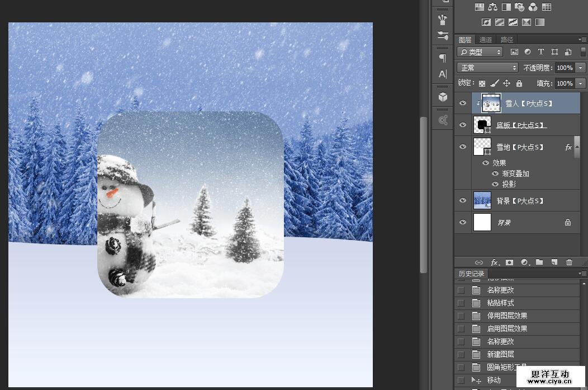Image resolution: width=588 pixels, height=390 pixels.
Task: Click the 背景【P大点S】 layer thumbnail
Action: (482, 200)
